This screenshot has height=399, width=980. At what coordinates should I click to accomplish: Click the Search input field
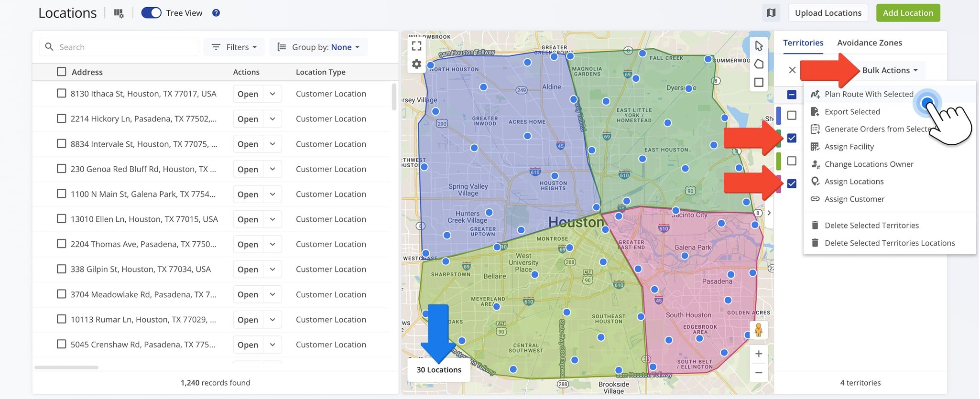click(119, 47)
